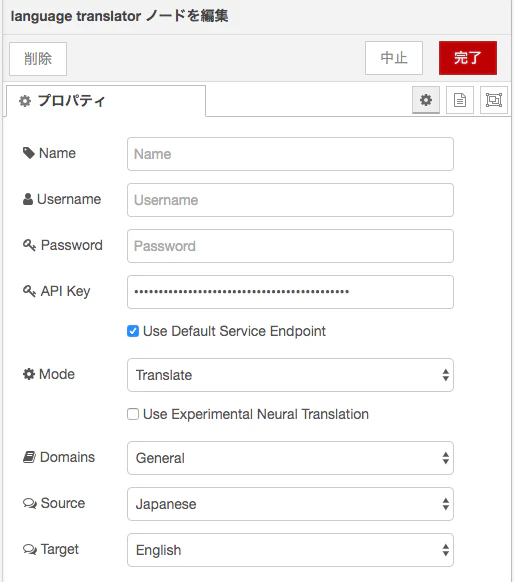Click the speech bubbles icon beside Source

(x=30, y=503)
